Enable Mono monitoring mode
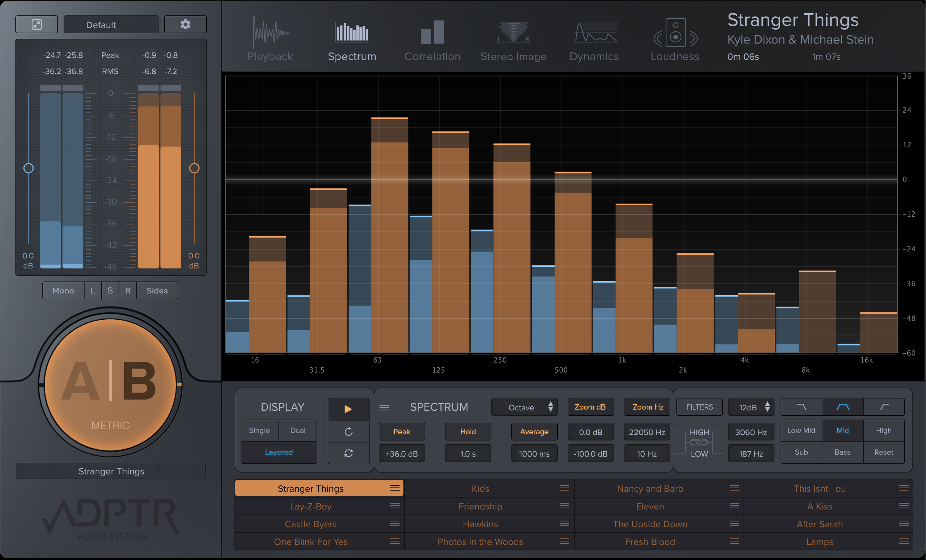The height and width of the screenshot is (560, 926). (x=63, y=290)
